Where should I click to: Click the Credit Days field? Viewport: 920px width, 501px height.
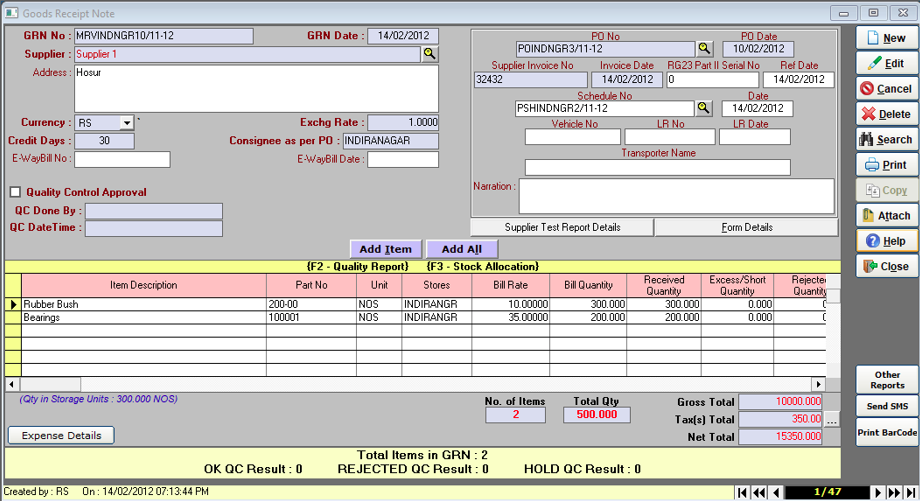point(104,141)
